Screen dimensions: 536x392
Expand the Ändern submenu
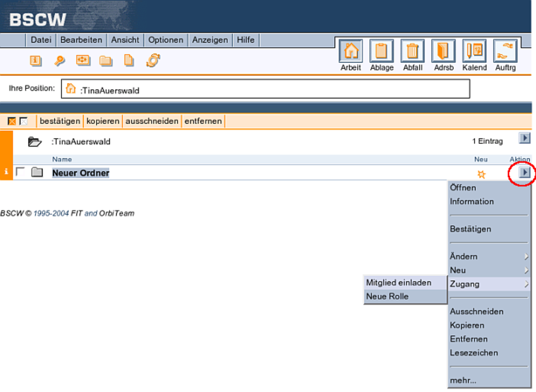point(489,256)
